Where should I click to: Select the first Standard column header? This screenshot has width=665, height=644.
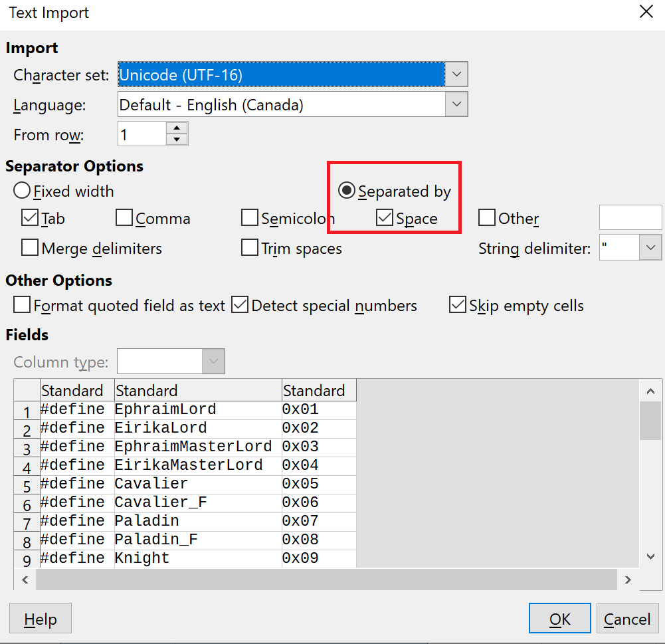tap(77, 390)
